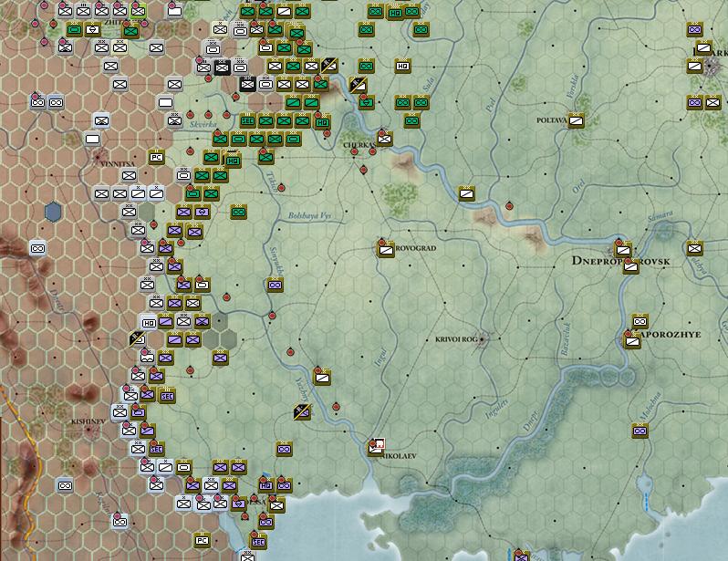
Task: Select the purple SEC counter on the seacoast
Action: pos(258,542)
